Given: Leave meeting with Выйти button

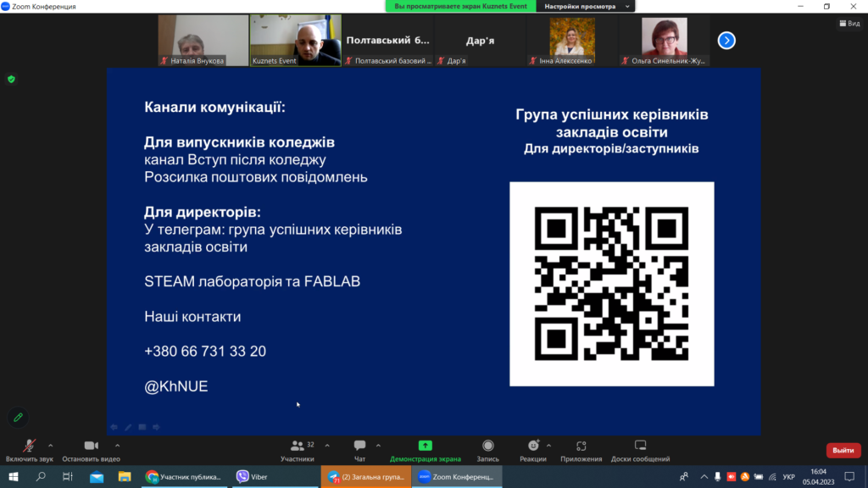Looking at the screenshot, I should point(843,451).
